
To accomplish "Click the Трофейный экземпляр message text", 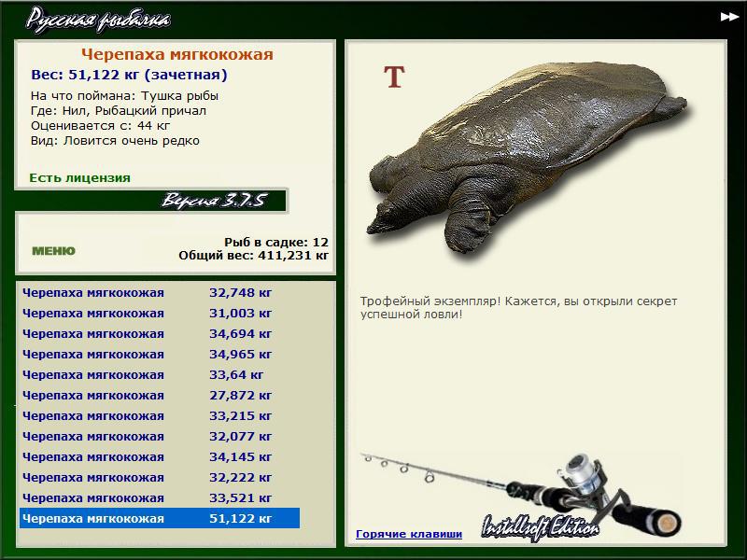I will [518, 308].
